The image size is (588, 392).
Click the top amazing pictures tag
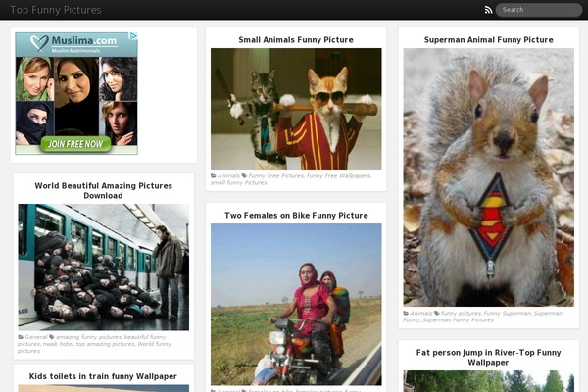(x=106, y=344)
